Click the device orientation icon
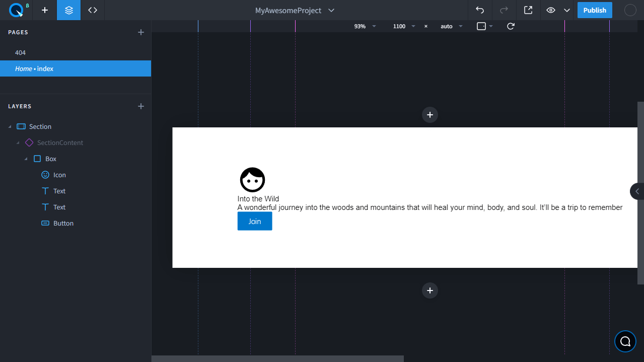Screen dimensions: 644x362 [x=481, y=26]
